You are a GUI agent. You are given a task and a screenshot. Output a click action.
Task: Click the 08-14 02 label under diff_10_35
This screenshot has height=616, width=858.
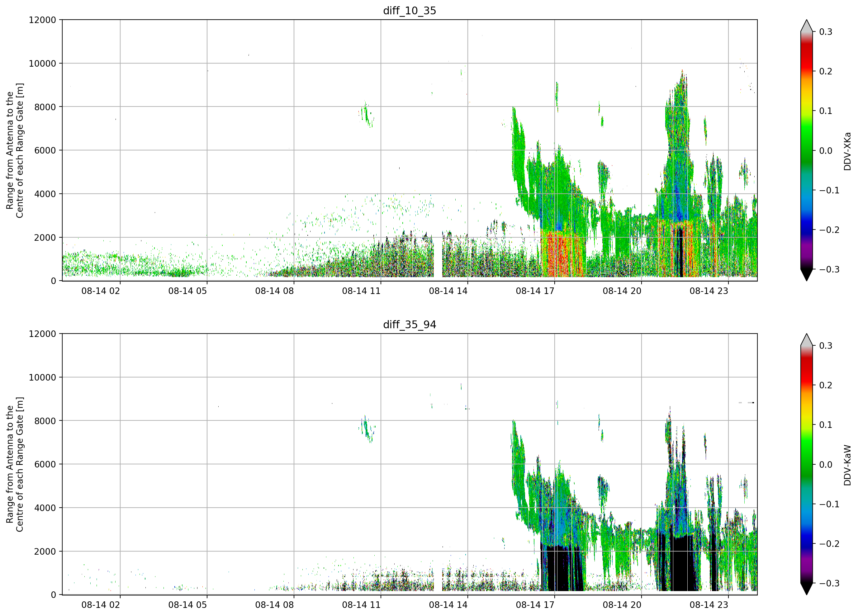(101, 291)
